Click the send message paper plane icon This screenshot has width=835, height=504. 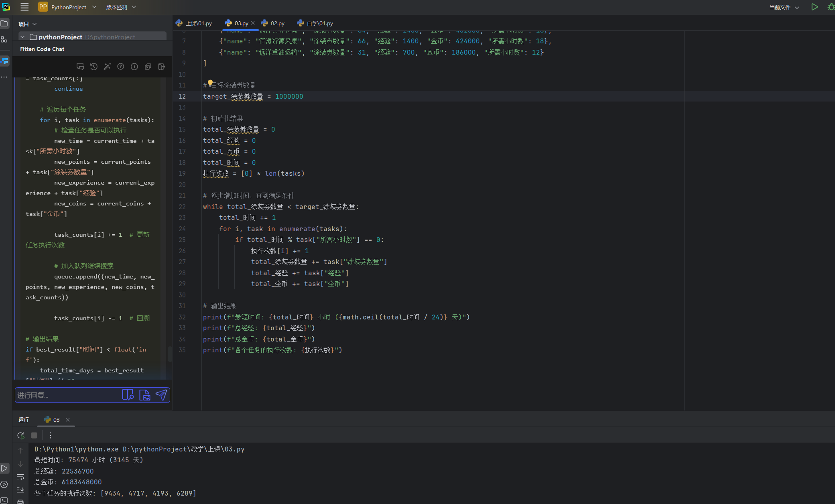(161, 395)
